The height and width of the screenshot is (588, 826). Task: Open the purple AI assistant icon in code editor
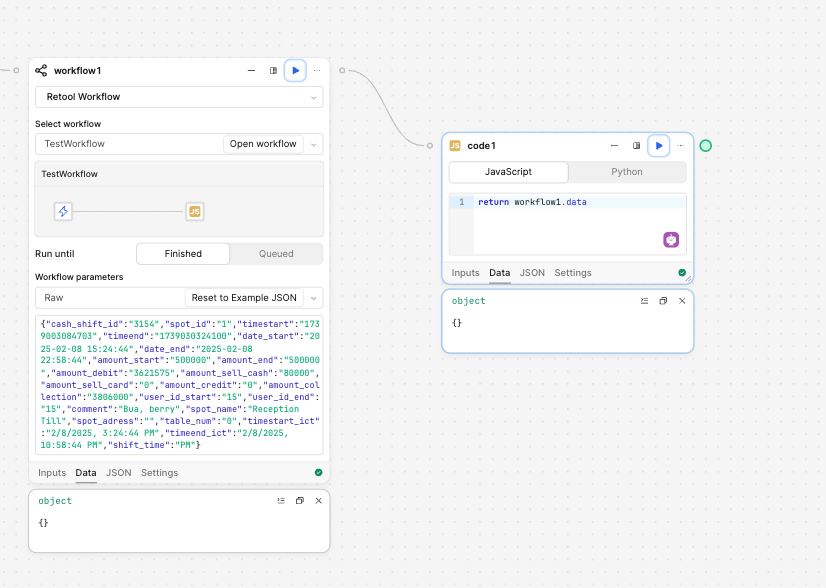(x=671, y=240)
